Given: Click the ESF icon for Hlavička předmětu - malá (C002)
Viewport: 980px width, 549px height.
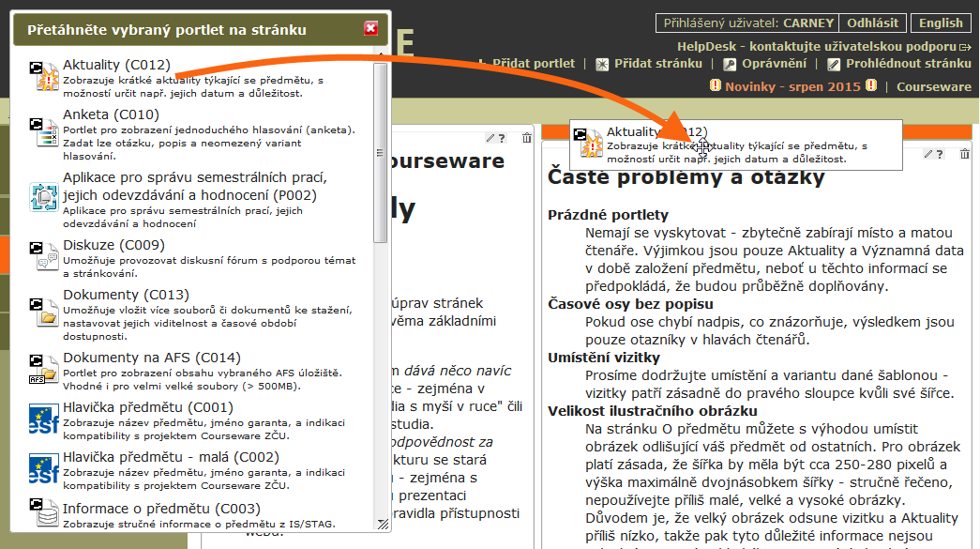Looking at the screenshot, I should click(44, 469).
